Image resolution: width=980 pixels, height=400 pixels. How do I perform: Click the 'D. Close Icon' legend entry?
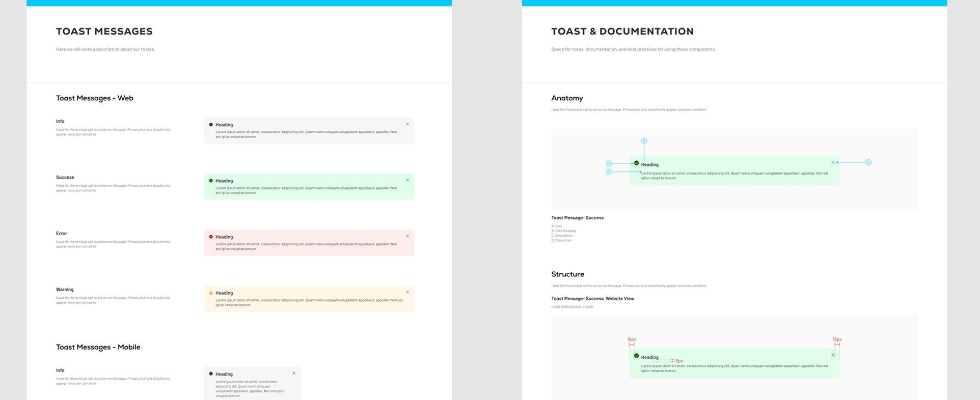[561, 240]
